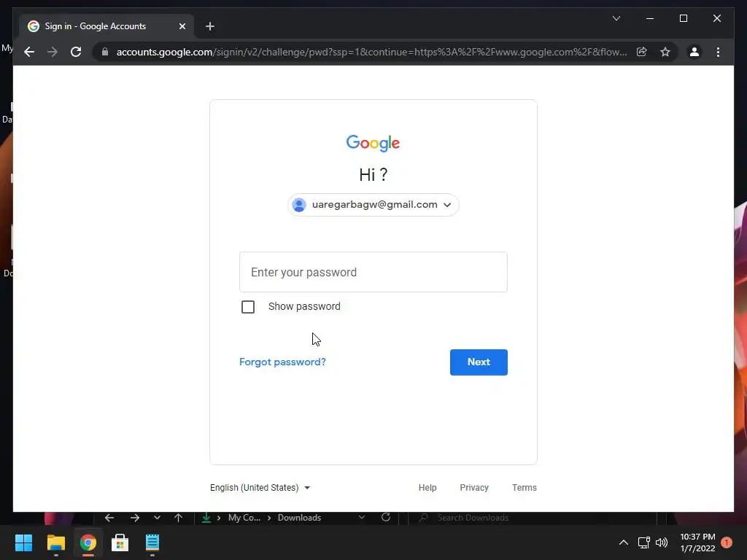Image resolution: width=747 pixels, height=560 pixels.
Task: Open File Explorer from the taskbar
Action: [55, 542]
